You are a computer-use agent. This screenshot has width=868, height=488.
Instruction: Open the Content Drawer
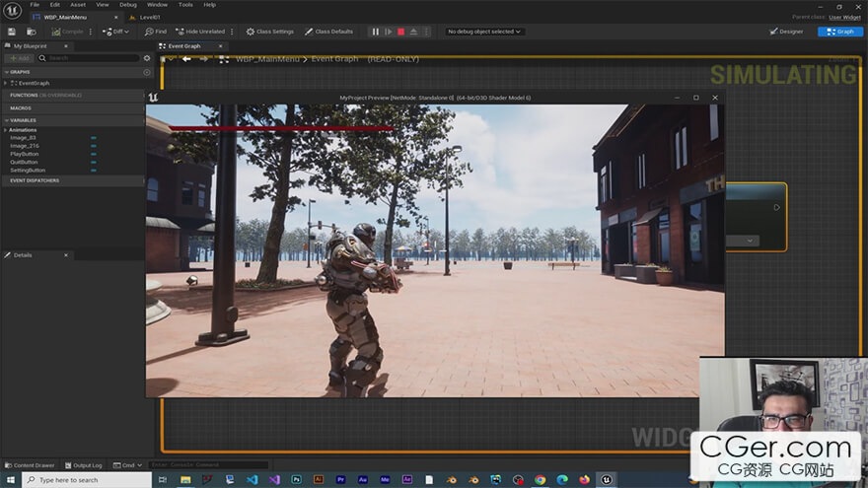point(30,465)
